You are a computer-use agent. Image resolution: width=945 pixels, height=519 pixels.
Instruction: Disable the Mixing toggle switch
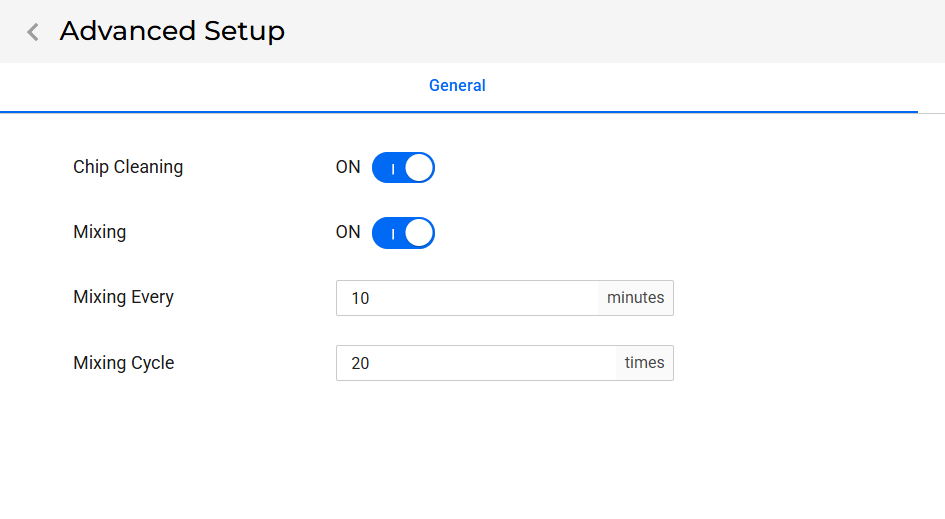coord(403,233)
